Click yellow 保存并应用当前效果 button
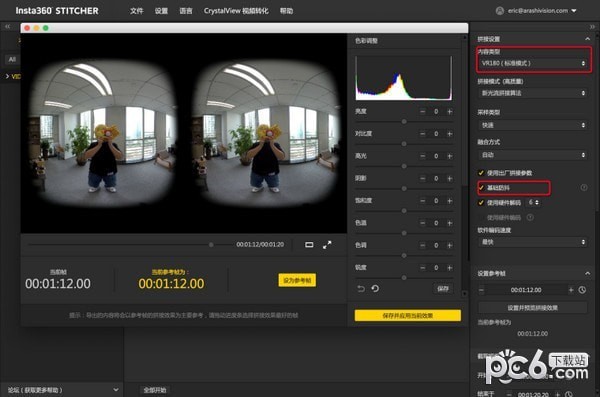This screenshot has width=600, height=397. 408,315
